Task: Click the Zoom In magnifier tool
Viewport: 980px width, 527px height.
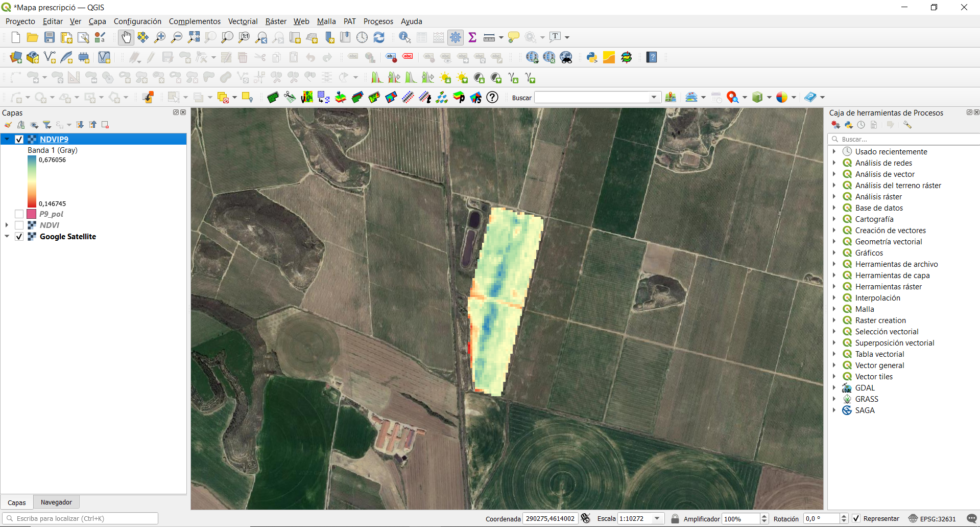Action: point(160,37)
